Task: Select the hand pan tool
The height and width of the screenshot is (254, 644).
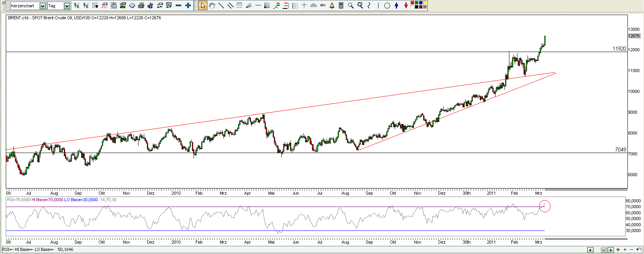Action: pos(212,5)
